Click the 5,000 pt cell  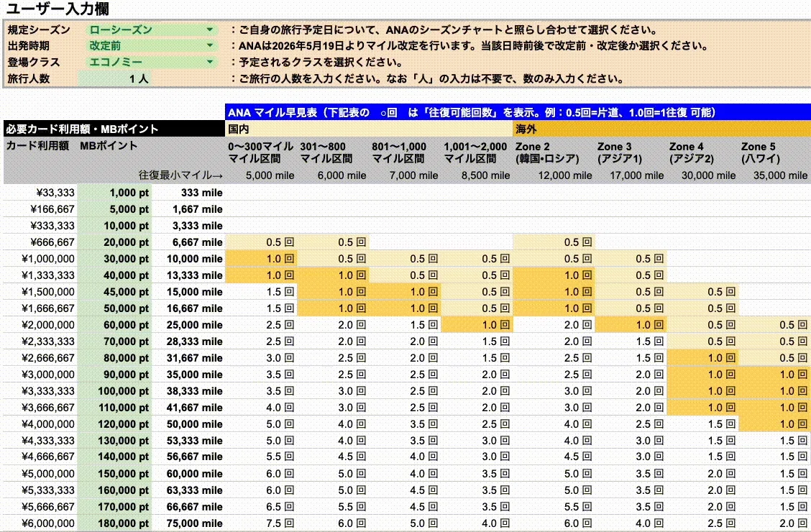coord(115,209)
